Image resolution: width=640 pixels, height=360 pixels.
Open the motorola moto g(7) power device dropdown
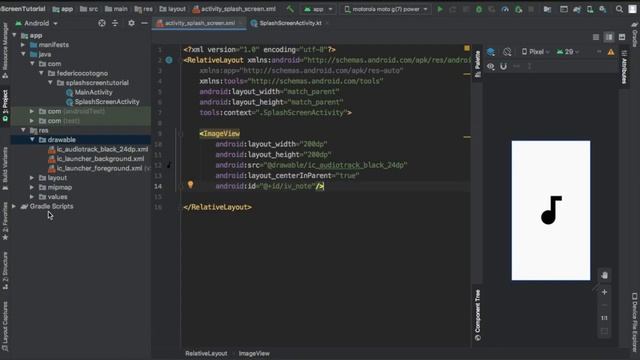pyautogui.click(x=386, y=9)
